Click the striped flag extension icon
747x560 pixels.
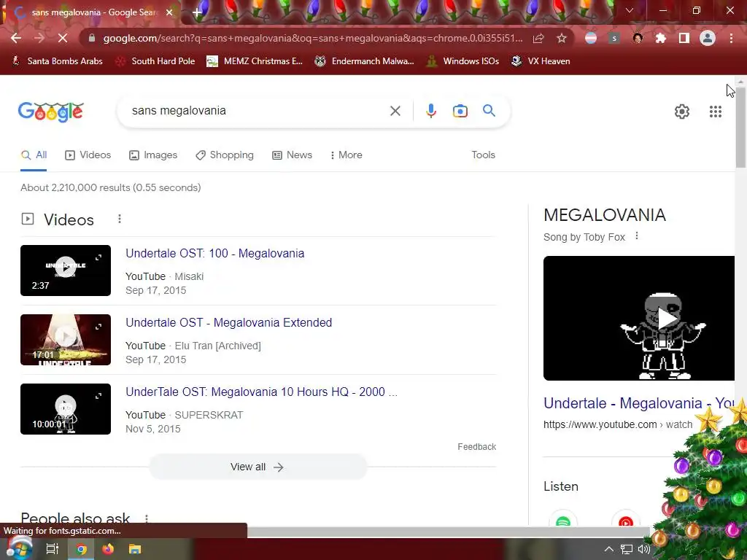pyautogui.click(x=591, y=38)
